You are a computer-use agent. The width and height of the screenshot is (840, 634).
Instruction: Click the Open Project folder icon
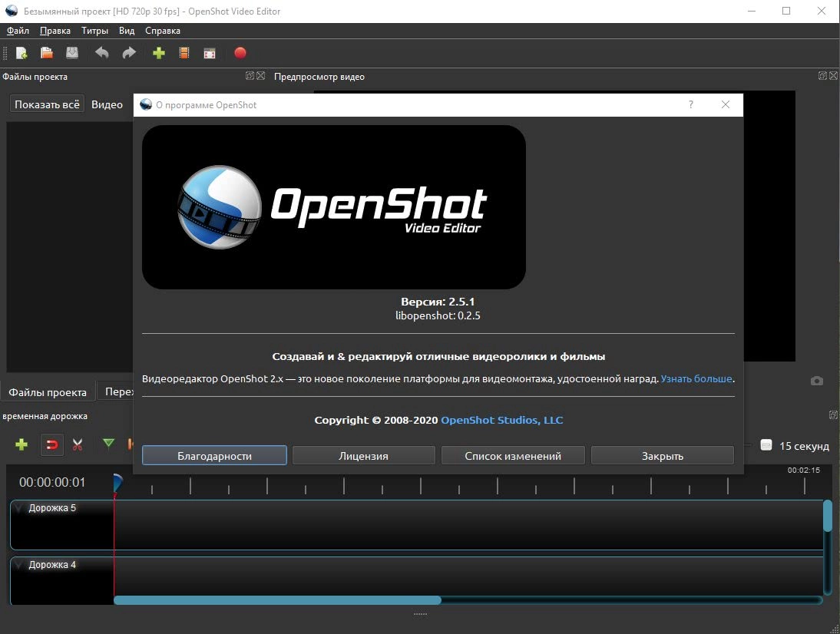[x=47, y=53]
